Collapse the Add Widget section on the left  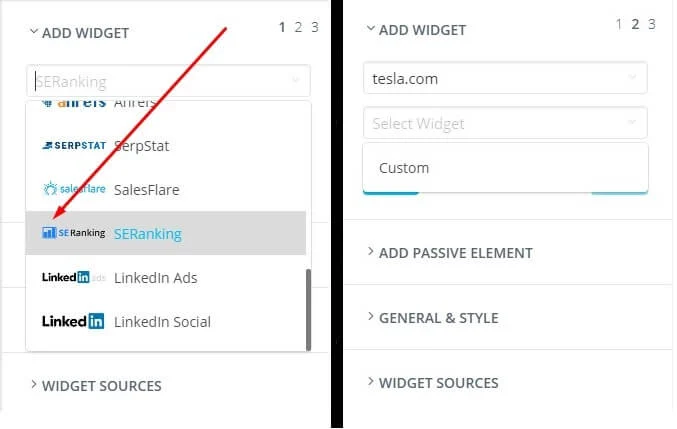pyautogui.click(x=85, y=33)
